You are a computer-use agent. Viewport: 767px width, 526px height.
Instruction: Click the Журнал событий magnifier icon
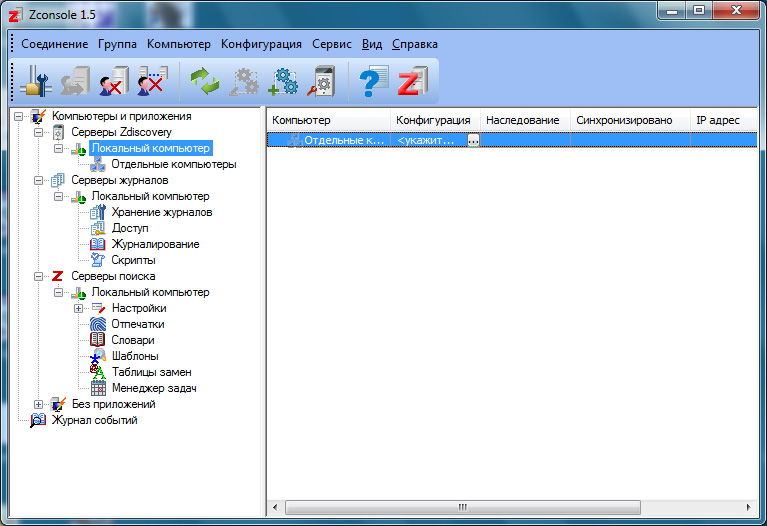coord(38,420)
